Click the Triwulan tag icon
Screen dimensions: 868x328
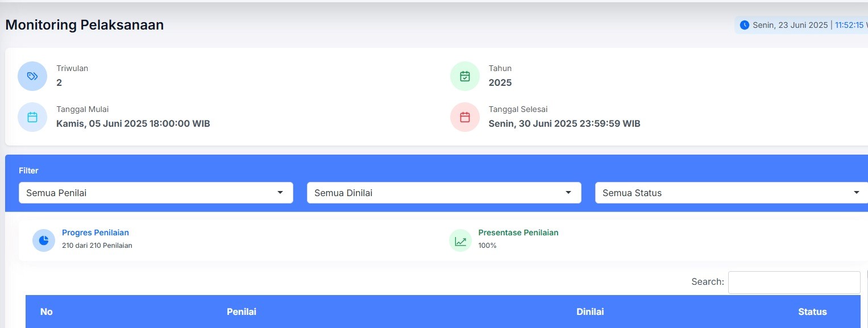pos(32,76)
